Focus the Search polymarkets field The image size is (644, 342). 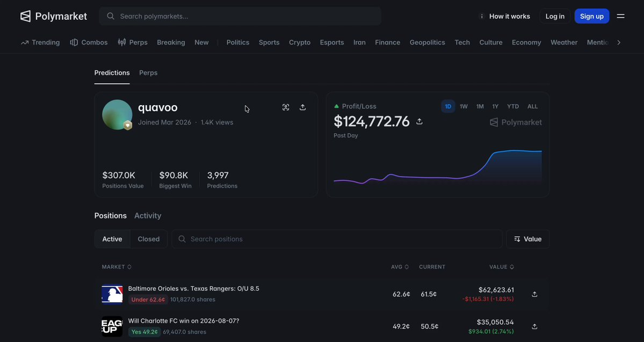click(x=240, y=17)
